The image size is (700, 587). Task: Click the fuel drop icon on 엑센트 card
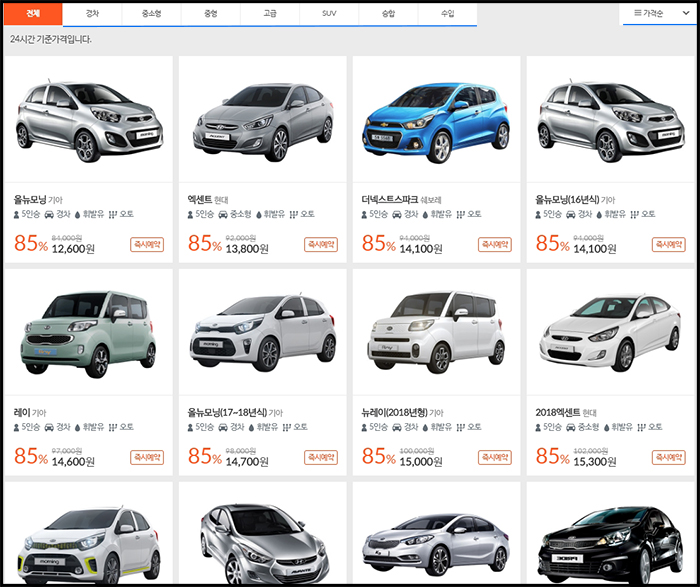(x=258, y=215)
